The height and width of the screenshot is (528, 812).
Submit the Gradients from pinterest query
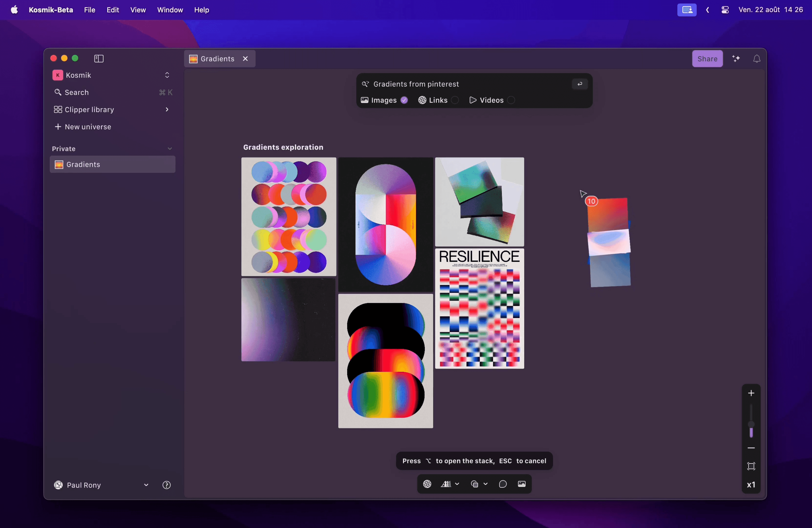coord(580,84)
